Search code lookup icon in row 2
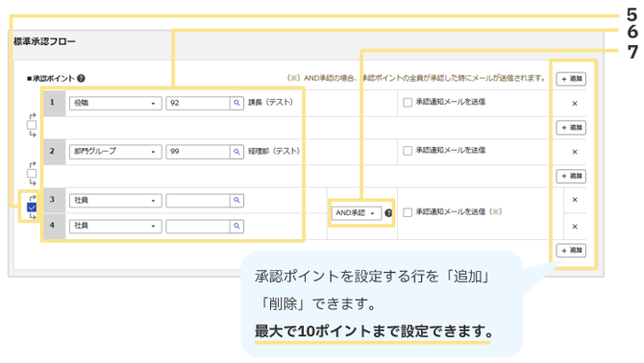 [236, 152]
